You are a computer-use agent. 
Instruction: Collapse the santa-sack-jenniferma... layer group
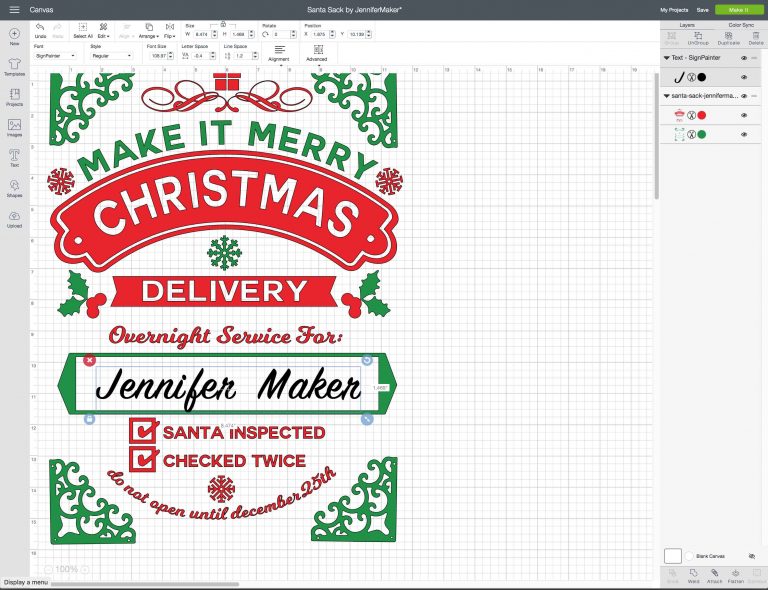[x=667, y=96]
